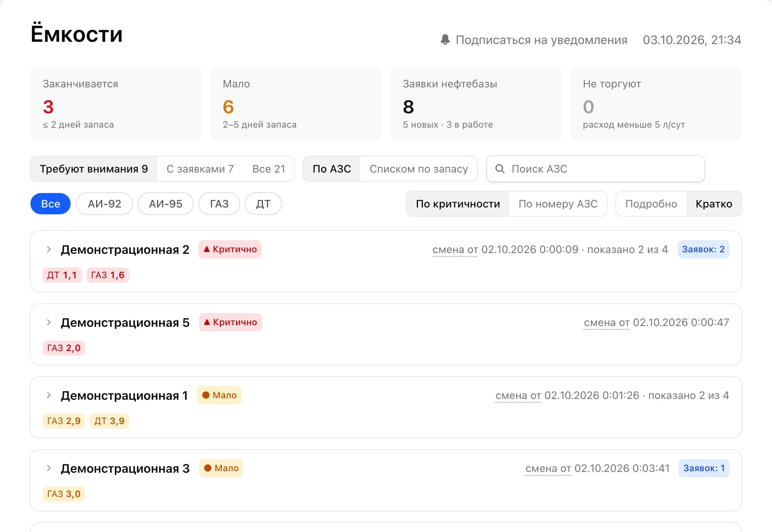The height and width of the screenshot is (532, 772).
Task: Open Заявок: 1 badge for Демонстрационная 3
Action: tap(704, 468)
